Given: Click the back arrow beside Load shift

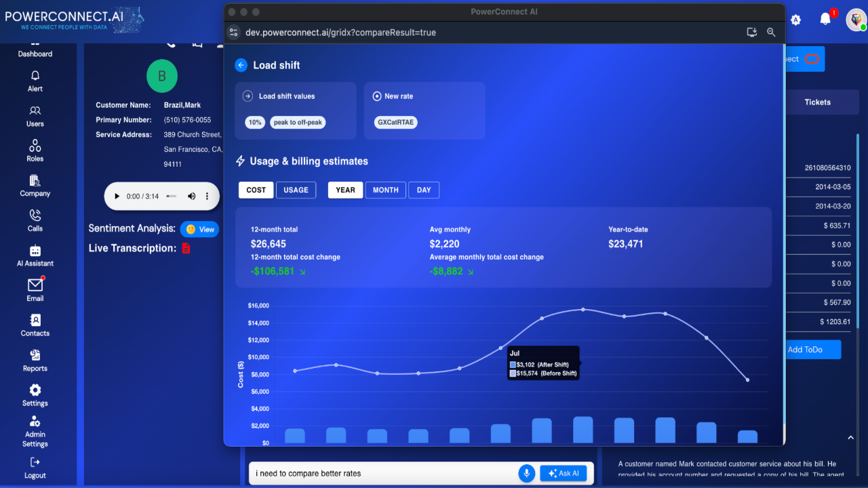Looking at the screenshot, I should pos(241,65).
